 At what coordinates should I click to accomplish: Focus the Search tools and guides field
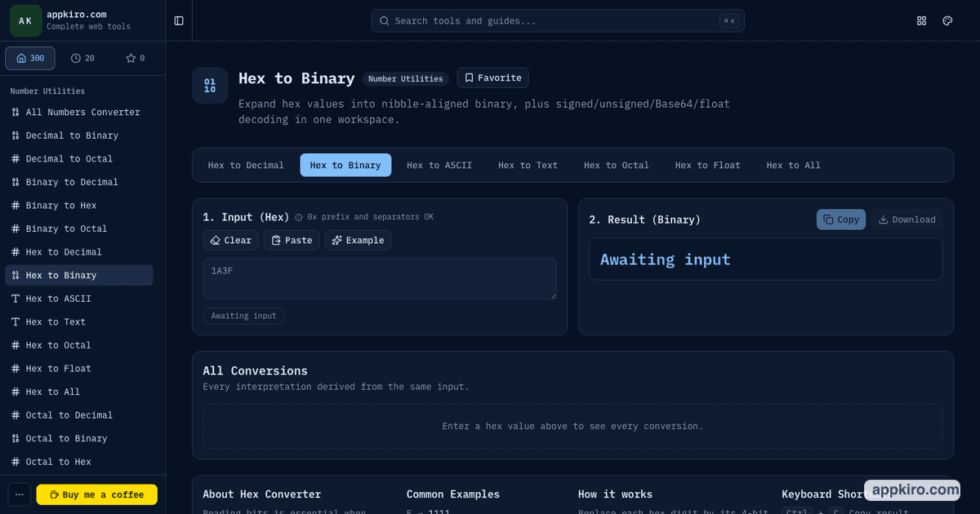pyautogui.click(x=558, y=20)
